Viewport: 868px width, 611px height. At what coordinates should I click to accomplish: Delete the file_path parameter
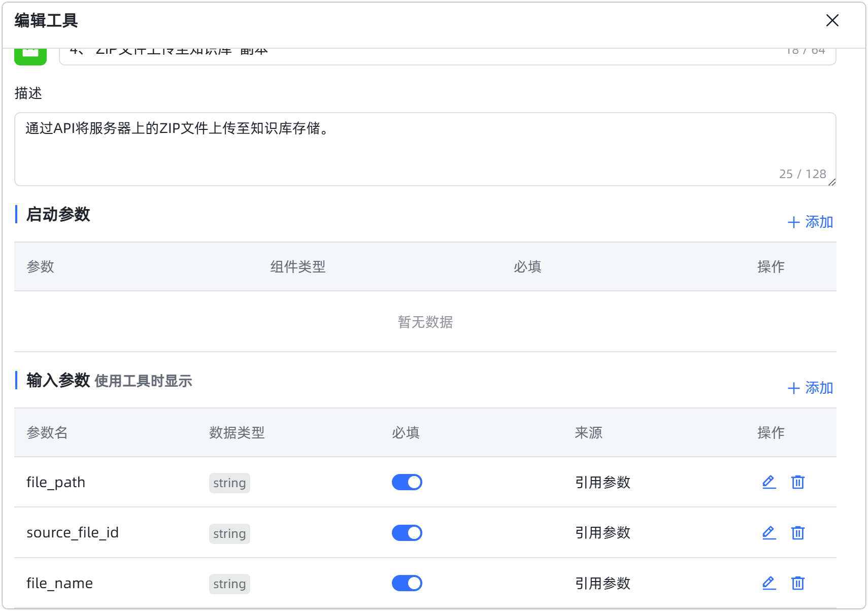coord(797,482)
